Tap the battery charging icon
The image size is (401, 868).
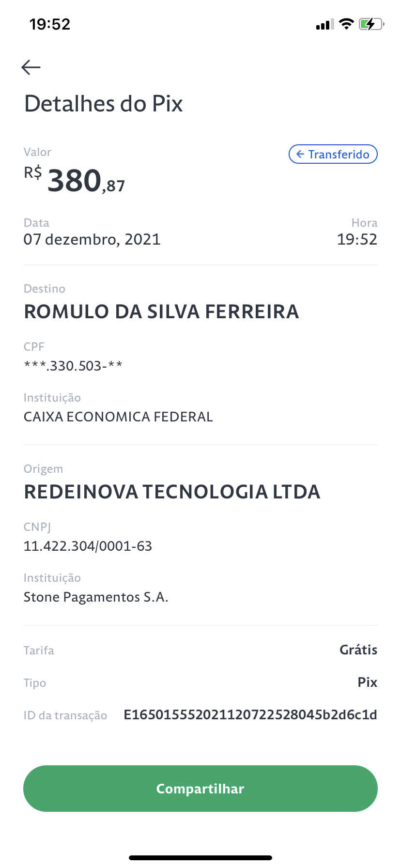pyautogui.click(x=371, y=24)
